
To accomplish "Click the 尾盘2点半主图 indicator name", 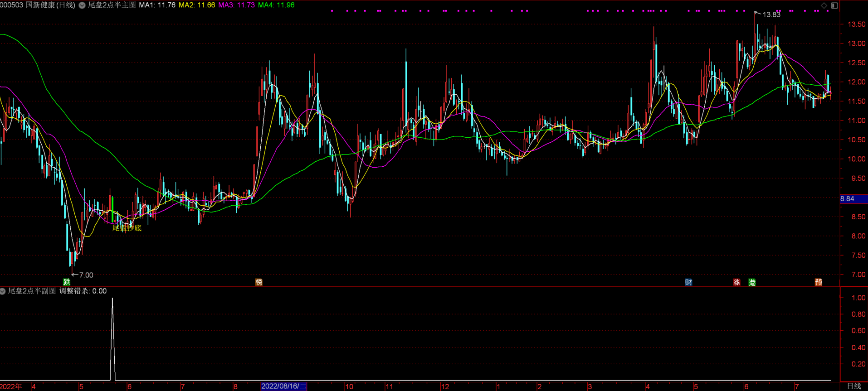I will pyautogui.click(x=112, y=5).
